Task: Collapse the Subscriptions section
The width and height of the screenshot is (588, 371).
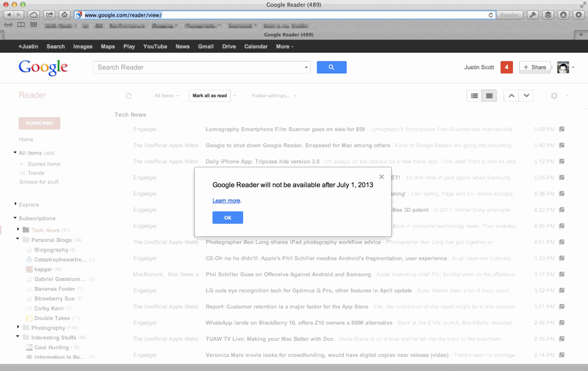Action: tap(15, 218)
